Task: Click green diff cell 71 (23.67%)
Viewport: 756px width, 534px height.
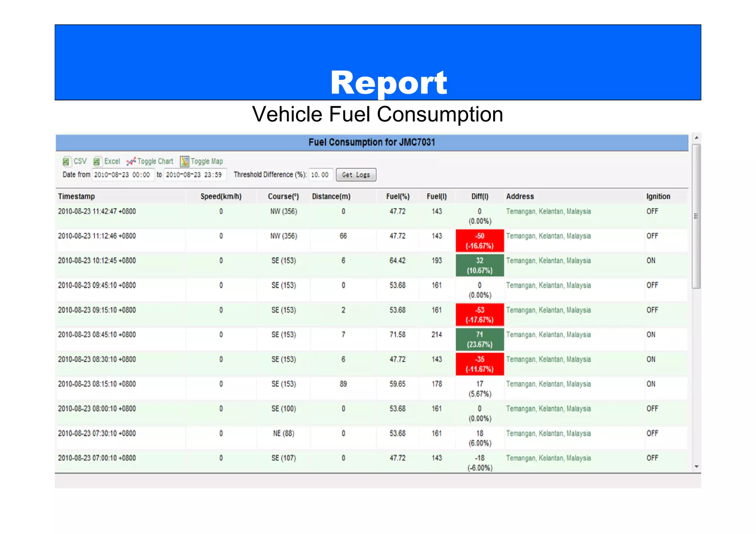Action: (x=480, y=340)
